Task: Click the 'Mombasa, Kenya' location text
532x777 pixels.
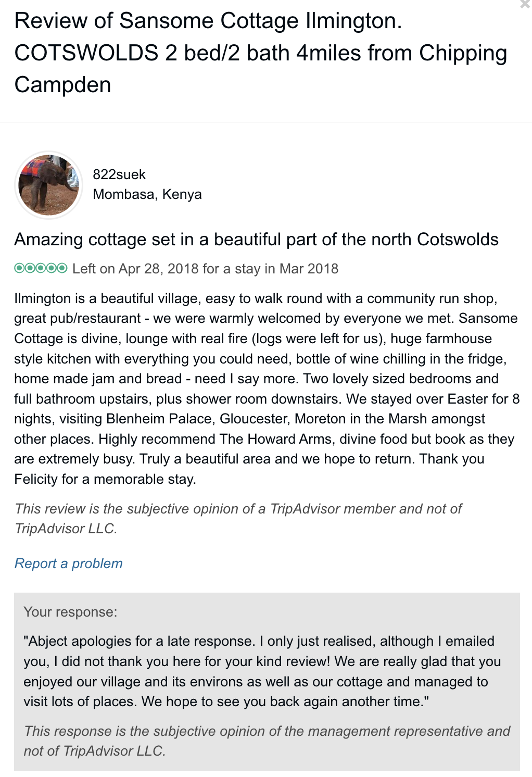Action: click(x=147, y=194)
